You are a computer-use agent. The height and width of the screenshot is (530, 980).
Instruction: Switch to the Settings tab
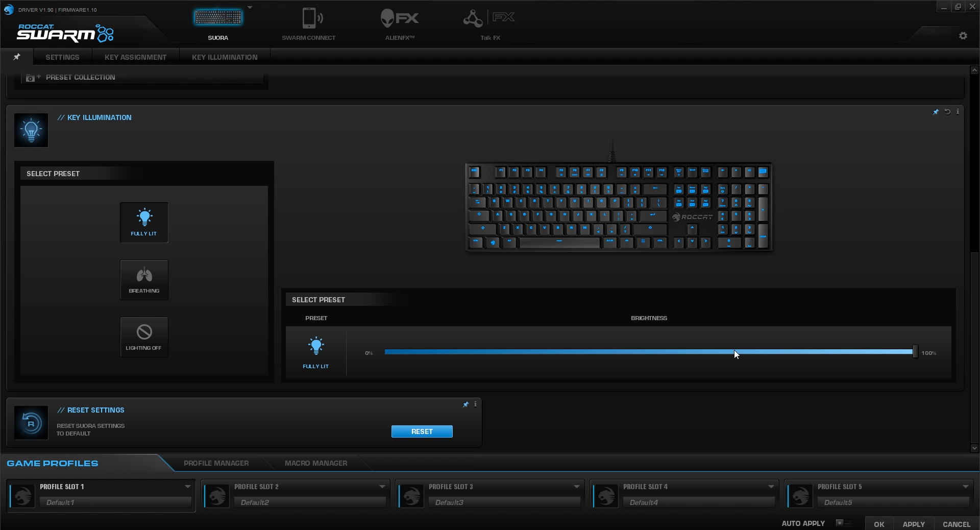click(62, 57)
